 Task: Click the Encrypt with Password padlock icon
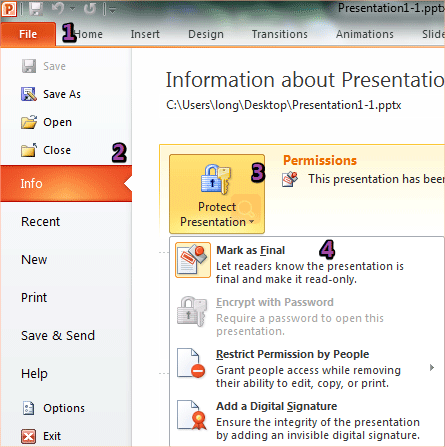pos(192,312)
